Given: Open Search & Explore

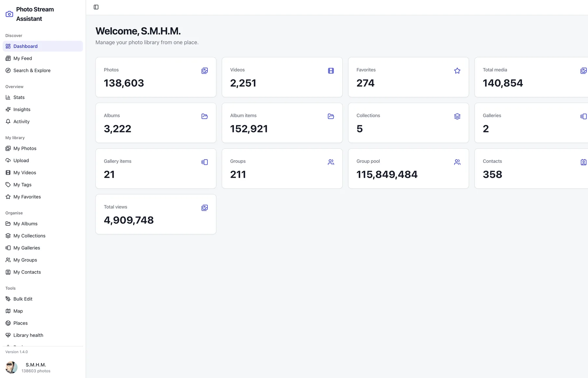Looking at the screenshot, I should point(43,70).
